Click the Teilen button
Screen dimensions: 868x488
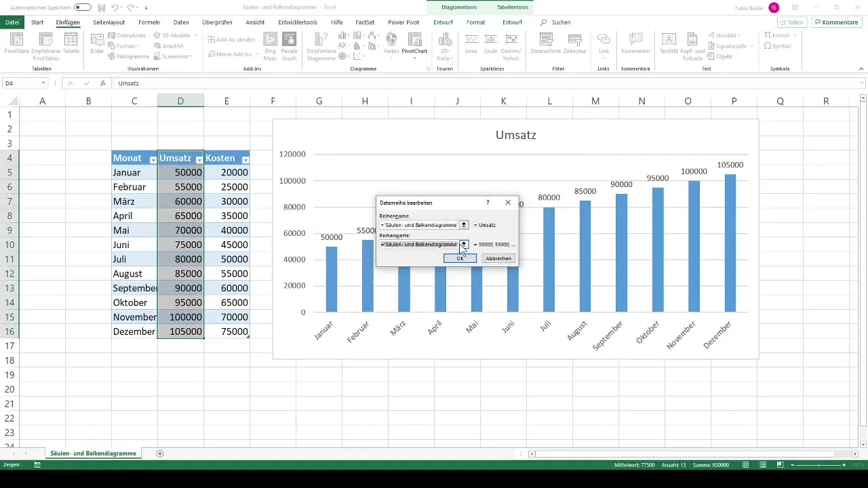[791, 22]
